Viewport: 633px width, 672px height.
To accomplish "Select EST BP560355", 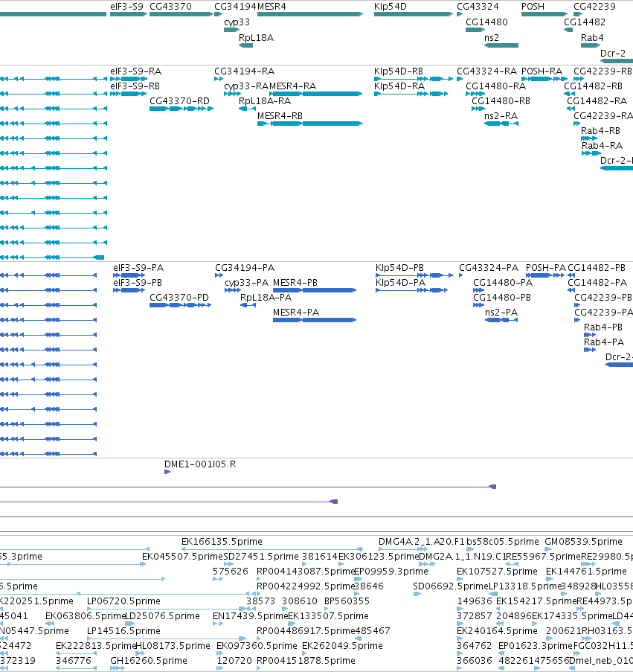I will click(x=327, y=609).
